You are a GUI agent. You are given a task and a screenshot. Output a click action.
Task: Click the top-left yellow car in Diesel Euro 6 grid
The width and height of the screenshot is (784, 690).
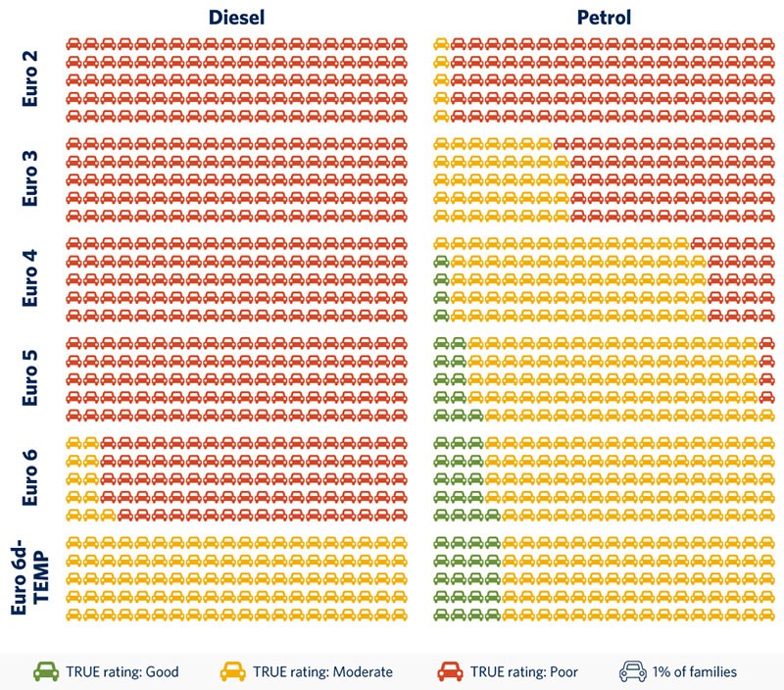click(73, 444)
